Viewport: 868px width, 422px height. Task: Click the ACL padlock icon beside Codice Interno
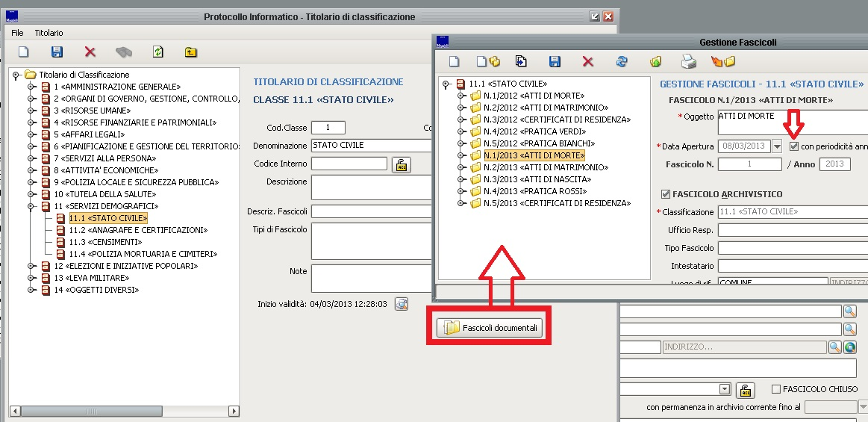pyautogui.click(x=402, y=164)
